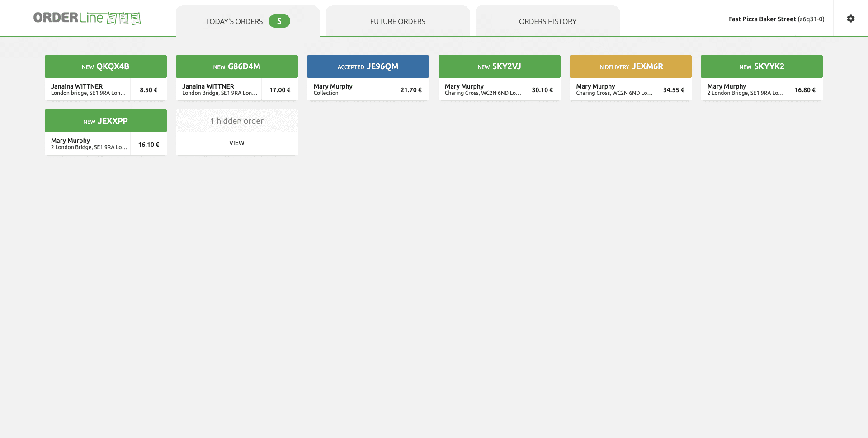Go to Orders History tab
Viewport: 868px width, 438px height.
(547, 21)
